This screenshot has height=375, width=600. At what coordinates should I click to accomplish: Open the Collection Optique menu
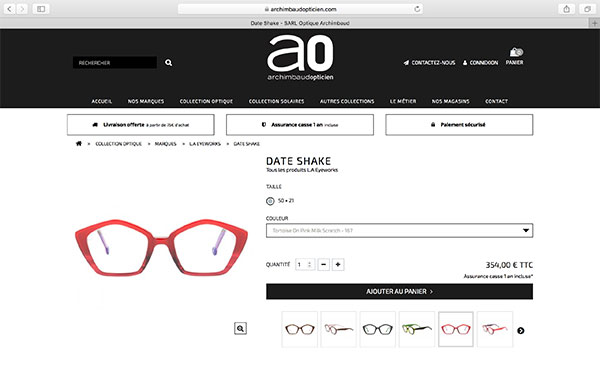(206, 101)
